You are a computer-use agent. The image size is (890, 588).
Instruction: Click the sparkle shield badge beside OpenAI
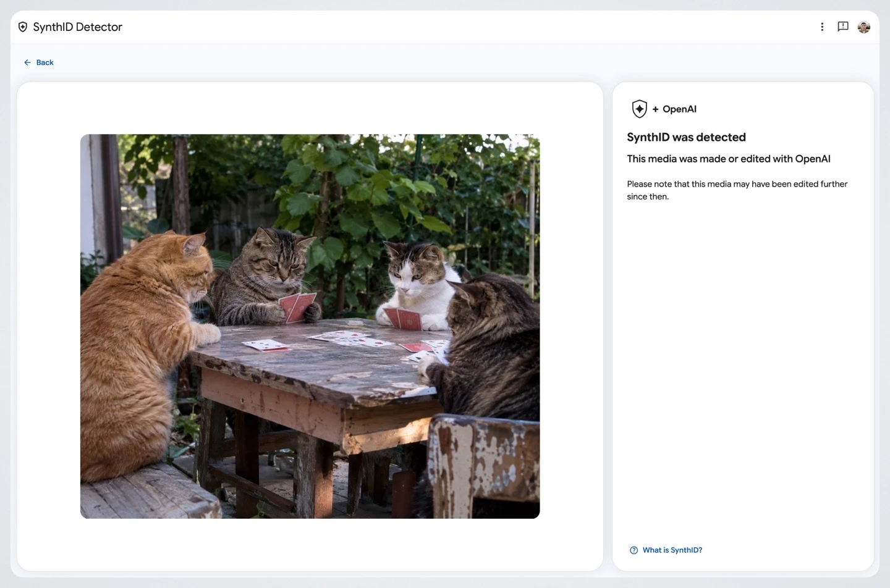click(x=639, y=109)
